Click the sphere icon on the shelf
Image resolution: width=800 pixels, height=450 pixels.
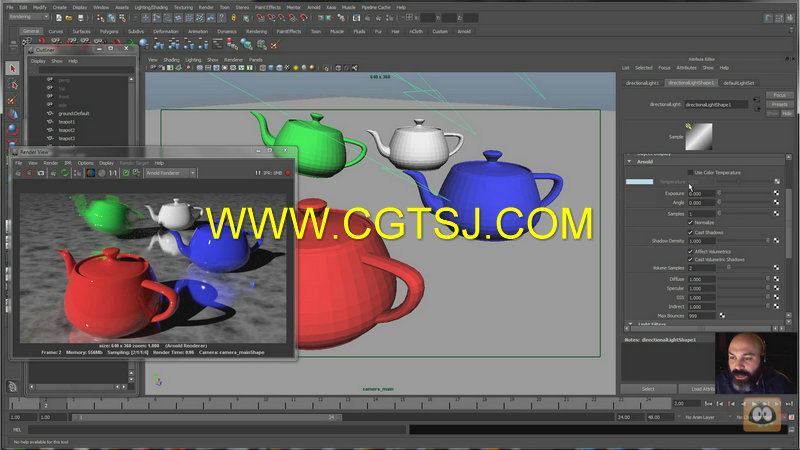click(x=144, y=44)
